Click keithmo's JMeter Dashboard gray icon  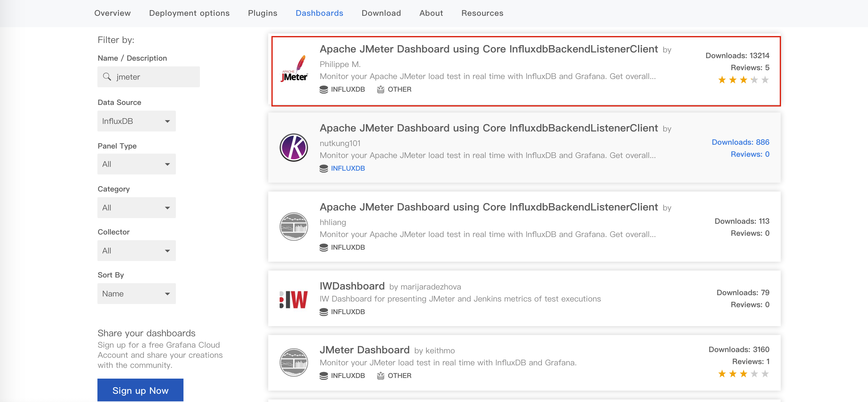(x=294, y=362)
